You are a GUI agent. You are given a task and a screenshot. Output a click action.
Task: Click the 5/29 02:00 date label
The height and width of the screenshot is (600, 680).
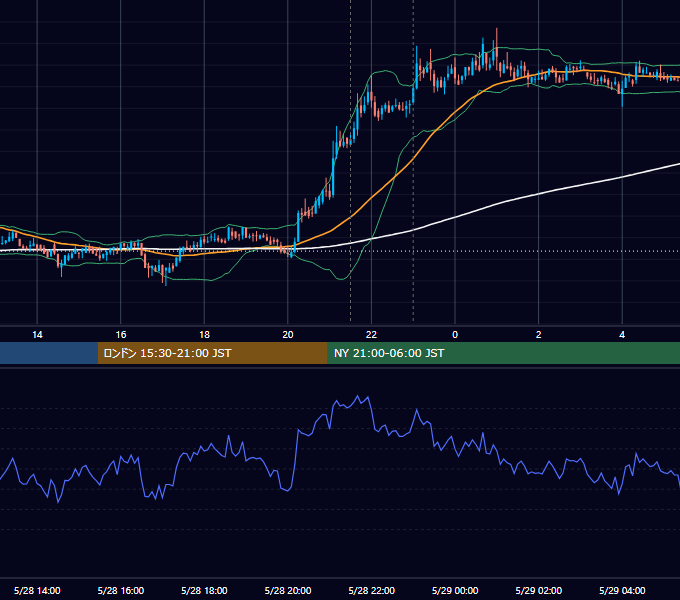(539, 590)
